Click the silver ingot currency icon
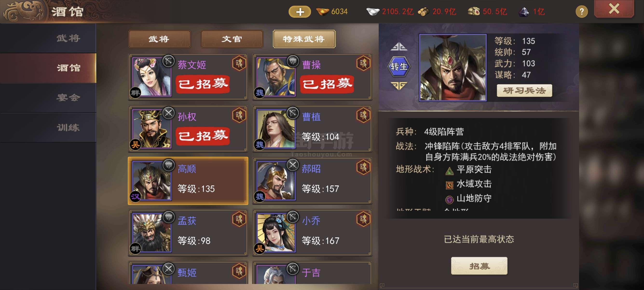Viewport: 644px width, 290px height. point(373,12)
